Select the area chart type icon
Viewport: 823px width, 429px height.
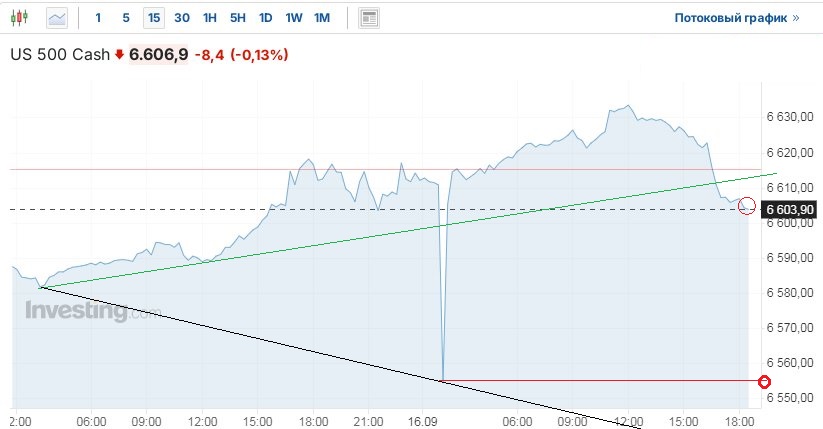[57, 18]
